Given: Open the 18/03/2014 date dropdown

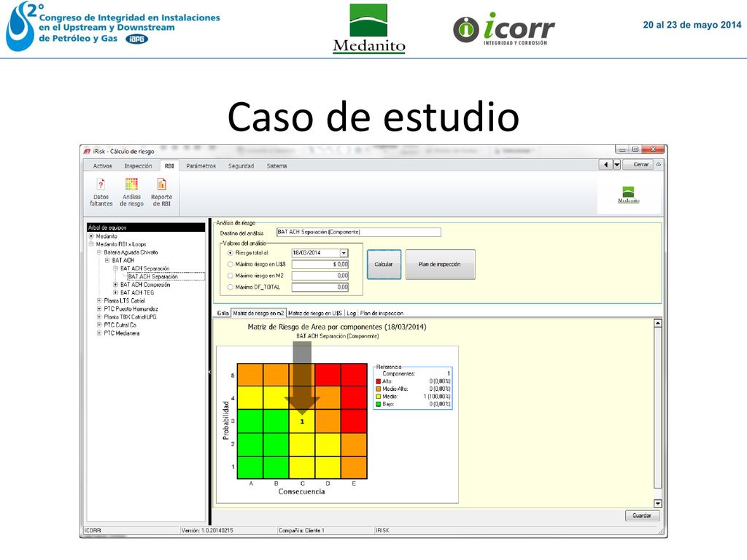Looking at the screenshot, I should tap(344, 253).
